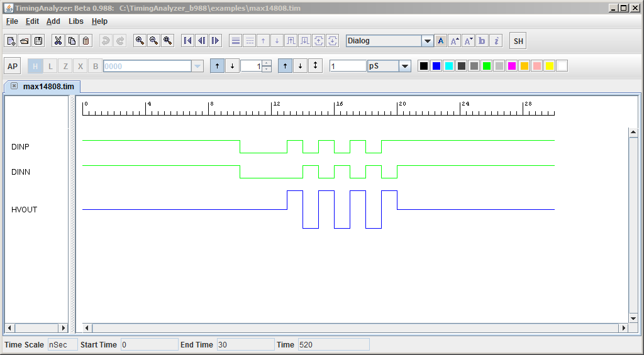Open the Dialog font dropdown
This screenshot has height=355, width=644.
[428, 41]
